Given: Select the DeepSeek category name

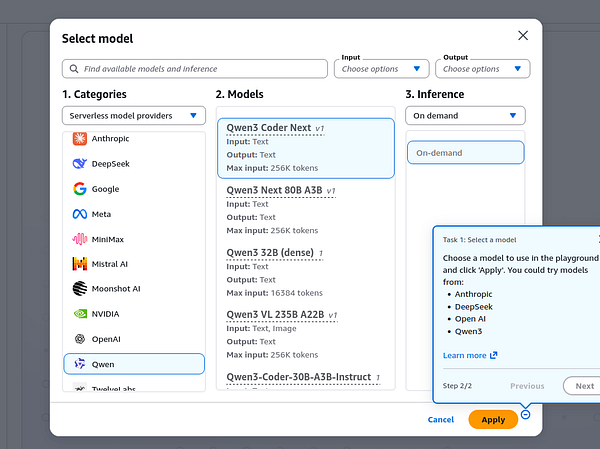Looking at the screenshot, I should click(111, 164).
